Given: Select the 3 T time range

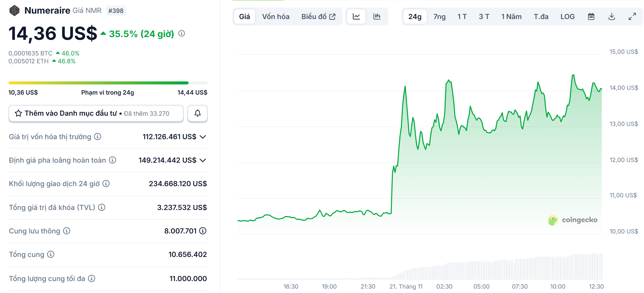Looking at the screenshot, I should [484, 16].
